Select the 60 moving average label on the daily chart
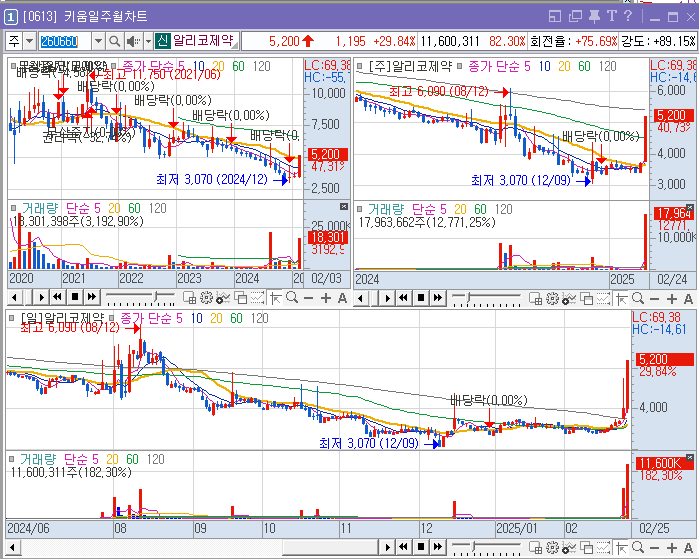This screenshot has width=699, height=559. [236, 318]
